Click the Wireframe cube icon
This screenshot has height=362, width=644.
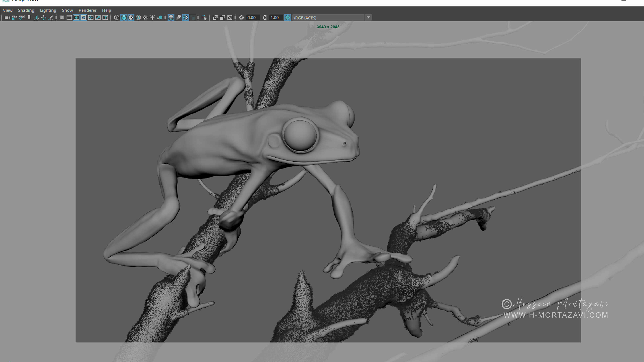pyautogui.click(x=116, y=18)
